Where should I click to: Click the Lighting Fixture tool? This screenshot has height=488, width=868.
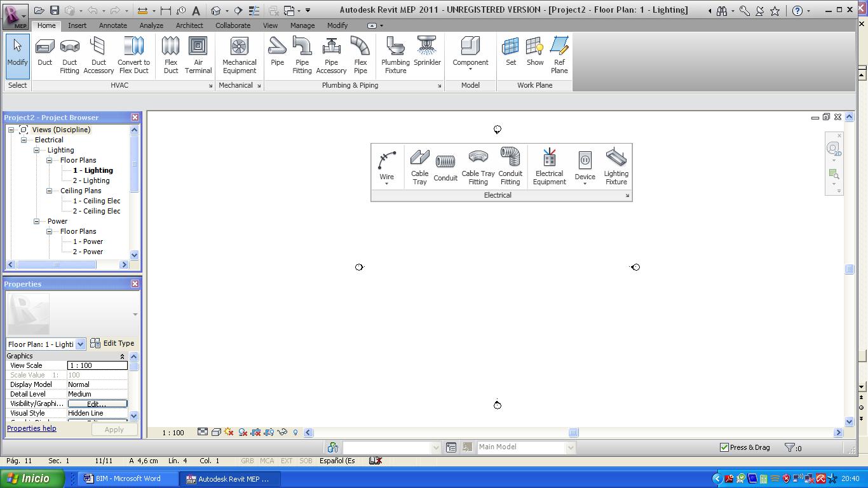tap(616, 167)
